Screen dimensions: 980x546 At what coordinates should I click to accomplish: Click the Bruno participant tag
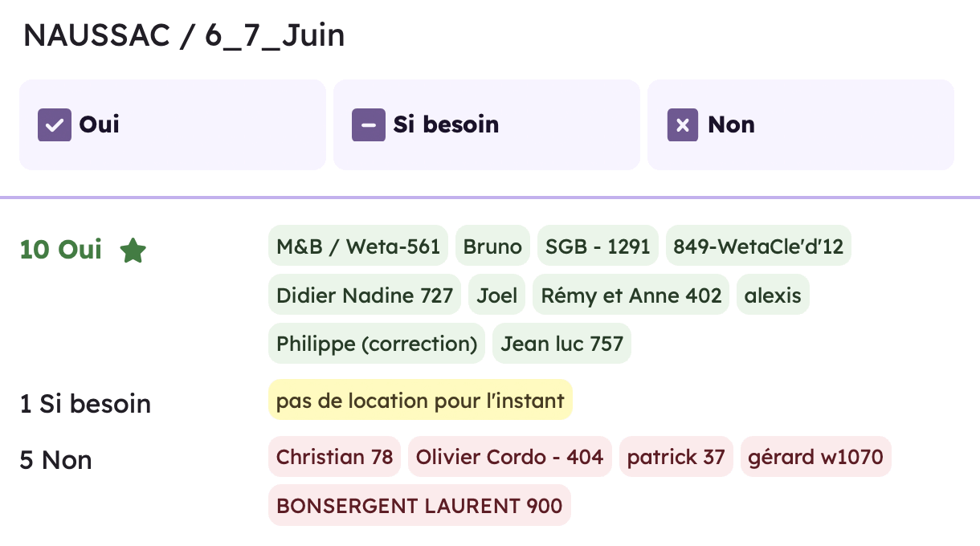pos(493,246)
